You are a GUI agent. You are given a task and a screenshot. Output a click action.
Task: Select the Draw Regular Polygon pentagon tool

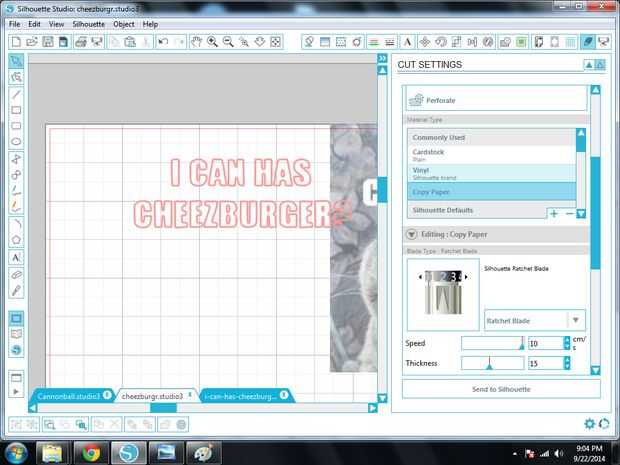(16, 240)
